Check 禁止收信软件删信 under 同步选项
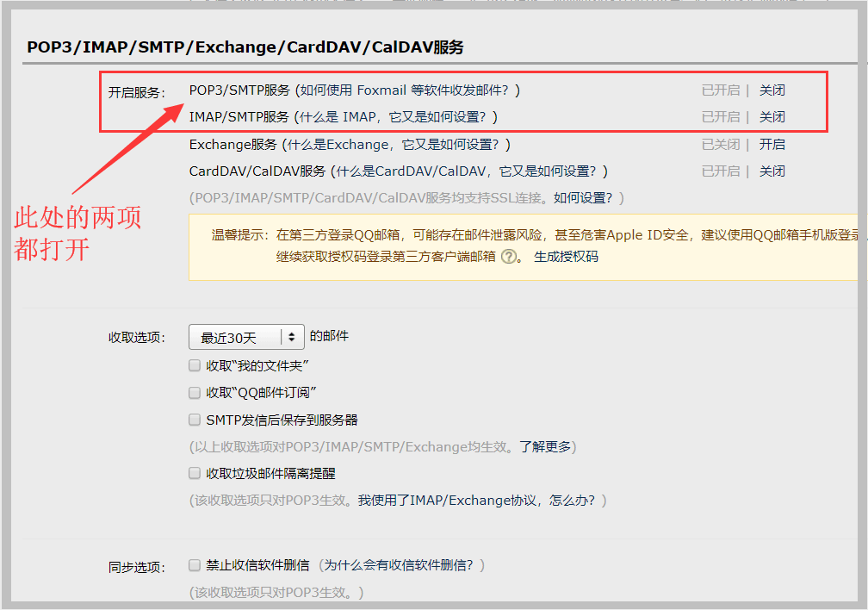Screen dimensions: 868x610 pos(194,565)
